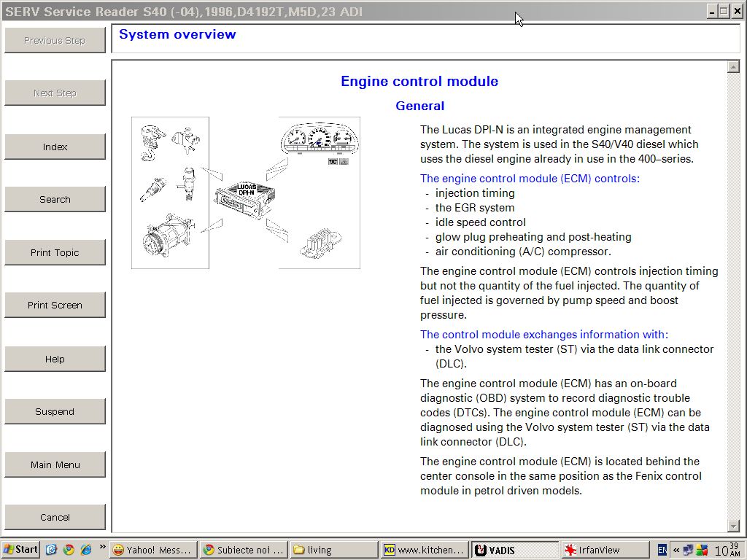Click the 'idle speed control' list item
Viewport: 747px width, 560px height.
[480, 222]
